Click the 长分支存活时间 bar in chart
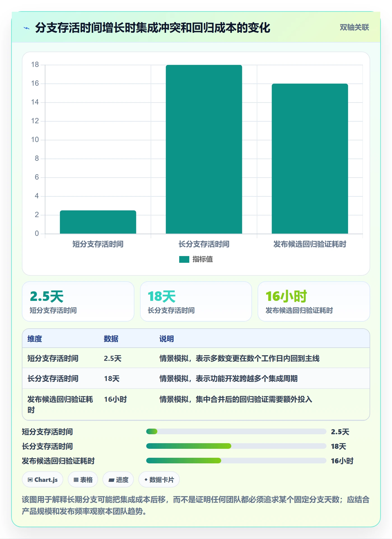 [x=204, y=149]
